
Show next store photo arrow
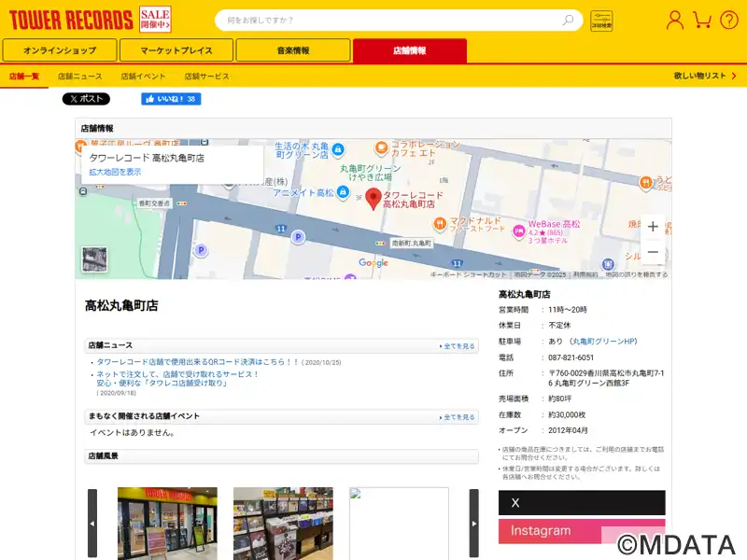(x=474, y=523)
